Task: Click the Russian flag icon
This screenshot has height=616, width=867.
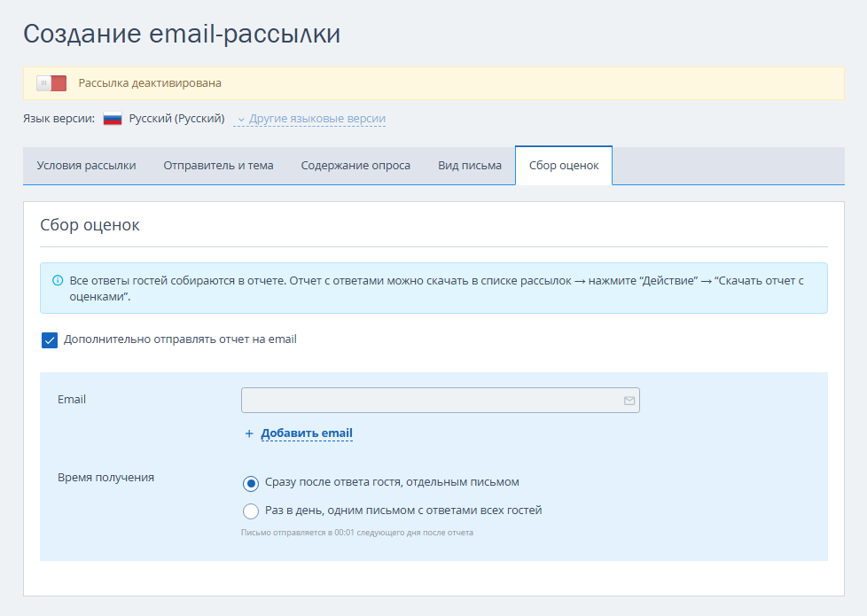Action: coord(113,119)
